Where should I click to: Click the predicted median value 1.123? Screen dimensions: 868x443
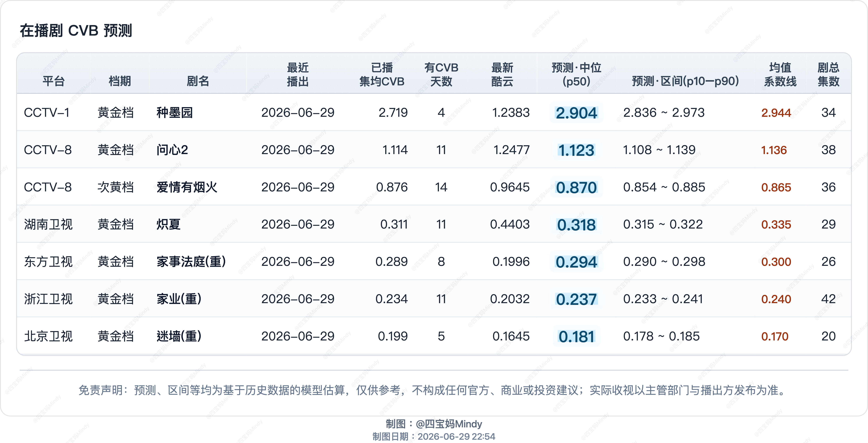(x=576, y=150)
